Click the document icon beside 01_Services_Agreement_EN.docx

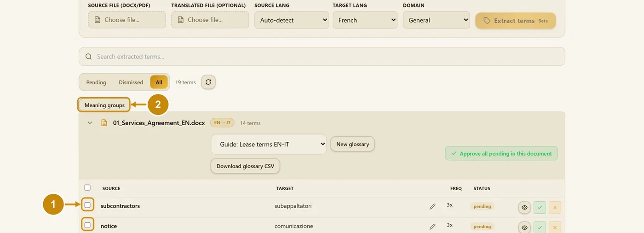pos(104,123)
